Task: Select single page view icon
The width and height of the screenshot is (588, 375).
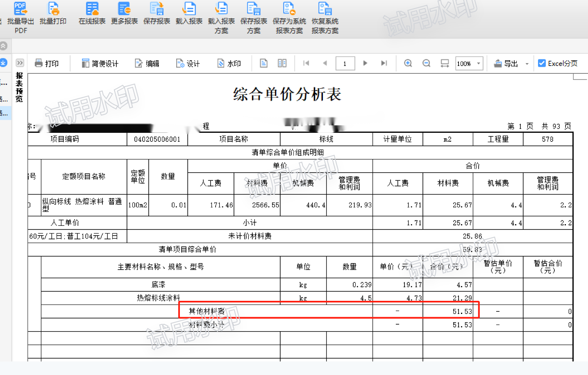Action: (264, 63)
